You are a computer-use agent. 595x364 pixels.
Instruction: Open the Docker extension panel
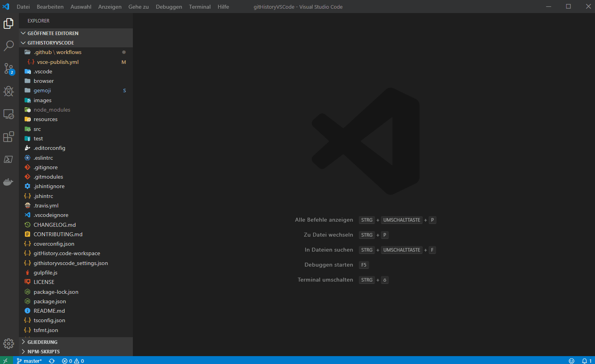[x=8, y=182]
